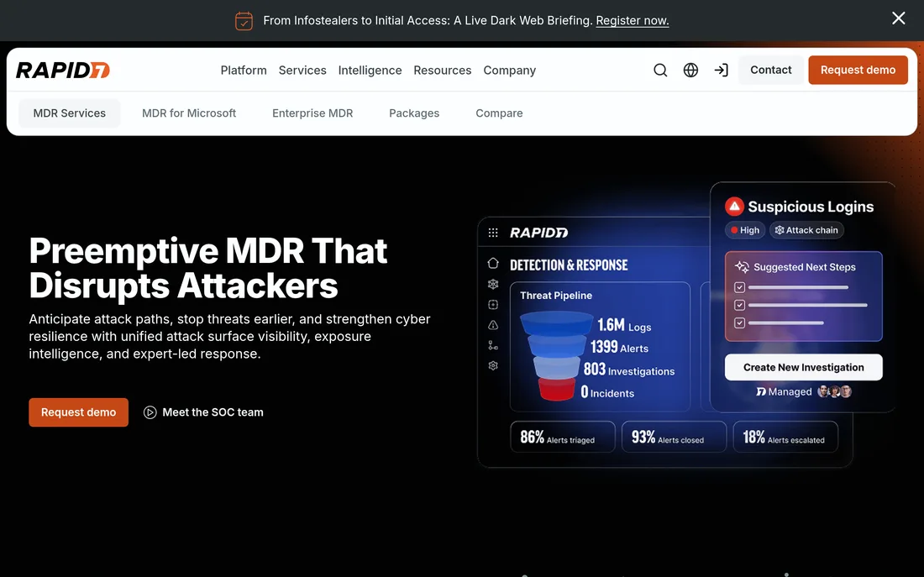Viewport: 924px width, 577px height.
Task: Click the sign-in arrow icon
Action: tap(722, 71)
